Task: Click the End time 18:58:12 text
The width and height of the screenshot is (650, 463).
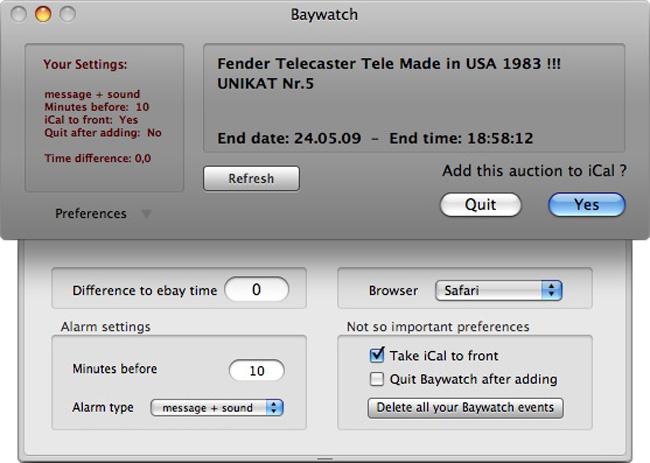Action: [x=461, y=138]
